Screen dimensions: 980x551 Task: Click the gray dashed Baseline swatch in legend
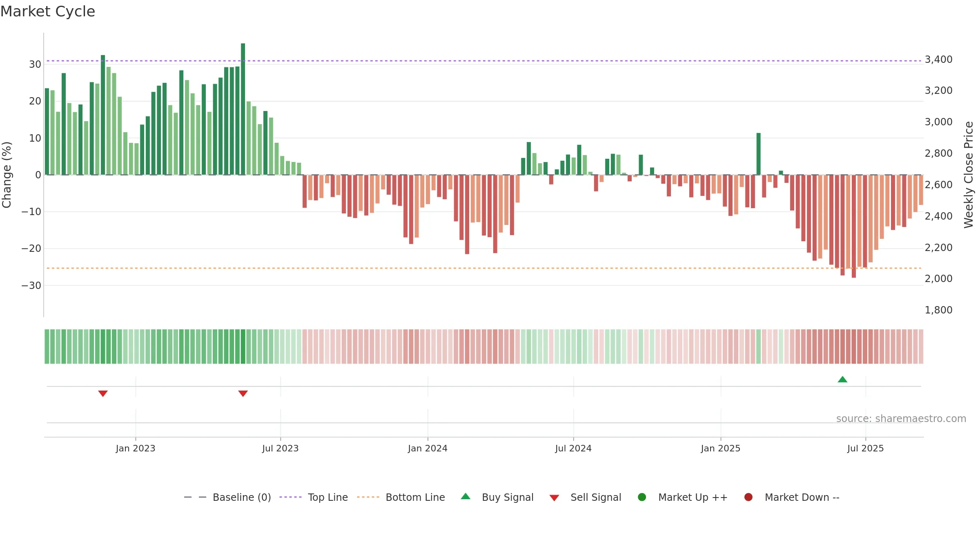coord(195,497)
